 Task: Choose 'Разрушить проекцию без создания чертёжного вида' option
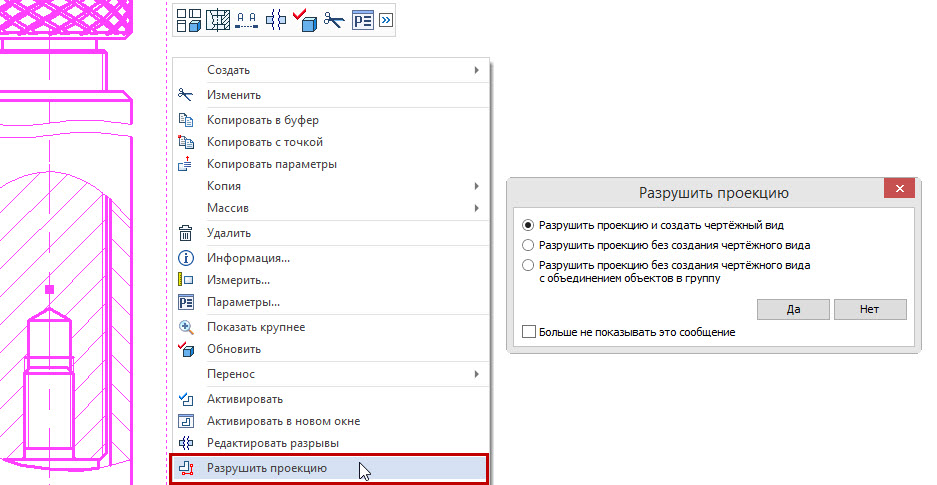529,244
